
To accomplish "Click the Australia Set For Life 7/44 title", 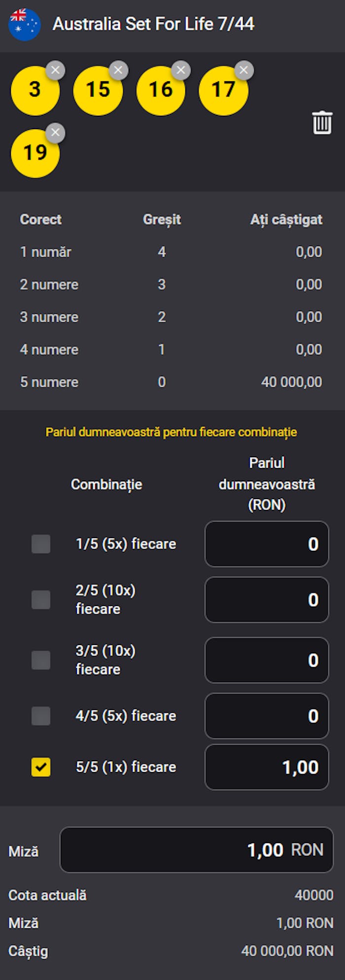I will pyautogui.click(x=154, y=23).
